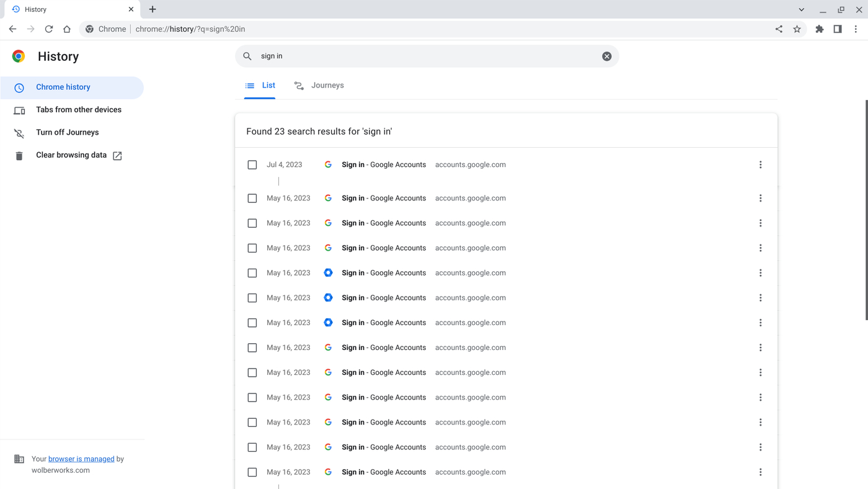Open the tab search chevron dropdown
Viewport: 868px width, 489px height.
click(801, 9)
